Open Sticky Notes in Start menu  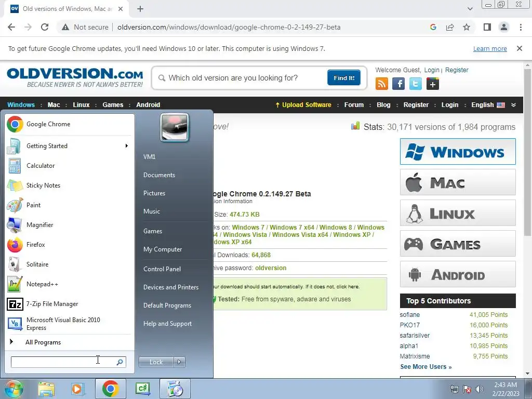(x=69, y=185)
